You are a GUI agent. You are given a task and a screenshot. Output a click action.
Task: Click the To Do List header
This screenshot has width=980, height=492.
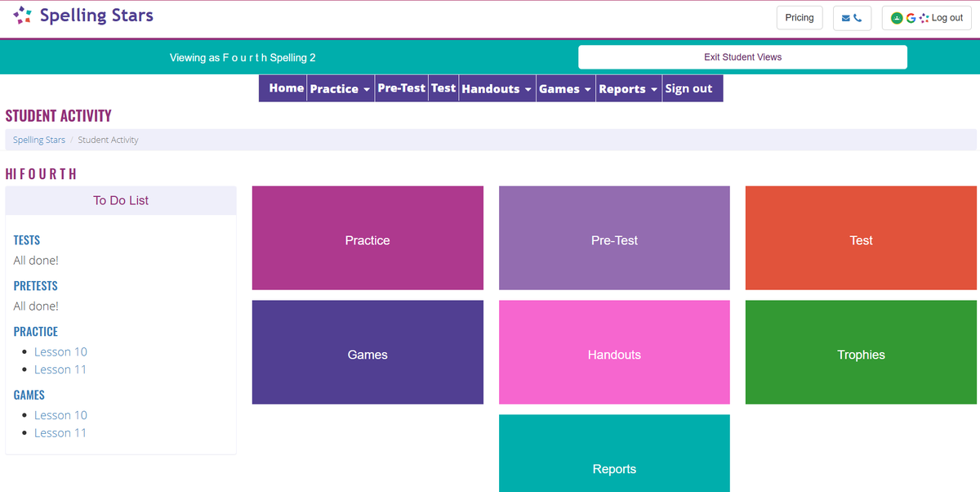(121, 200)
